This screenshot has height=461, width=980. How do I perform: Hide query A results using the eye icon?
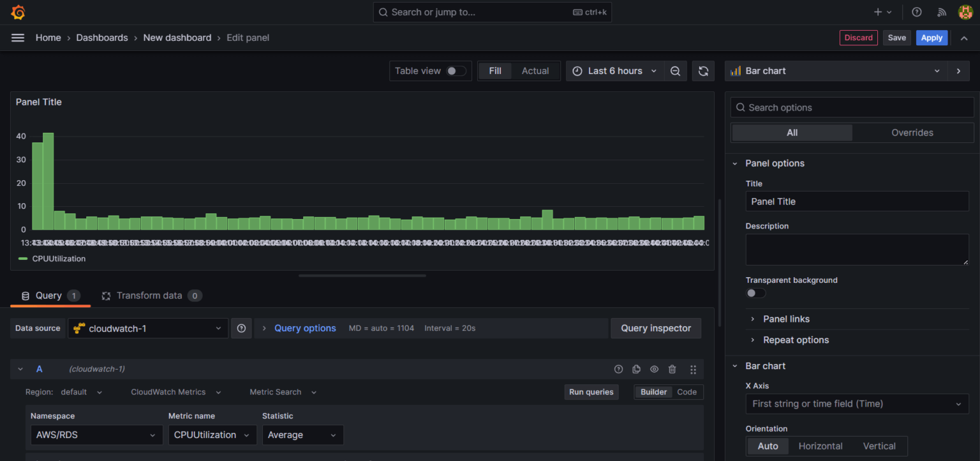tap(653, 369)
